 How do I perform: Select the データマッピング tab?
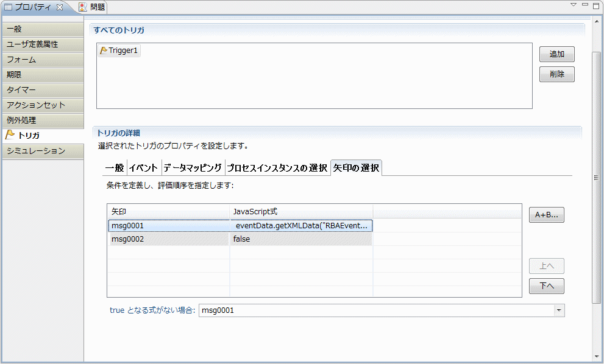coord(193,168)
